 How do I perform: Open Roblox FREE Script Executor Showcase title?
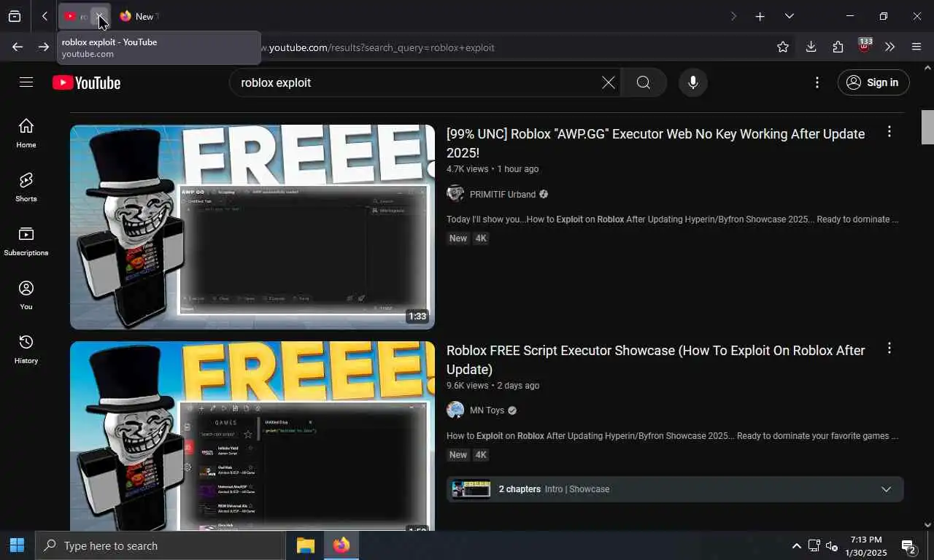click(x=655, y=359)
